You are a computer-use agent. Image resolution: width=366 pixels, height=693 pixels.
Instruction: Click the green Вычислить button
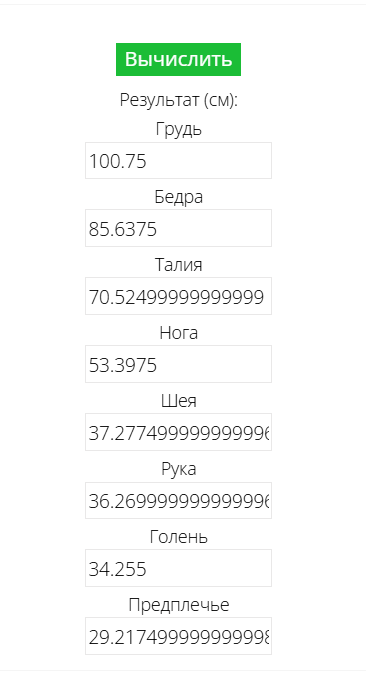pos(178,59)
